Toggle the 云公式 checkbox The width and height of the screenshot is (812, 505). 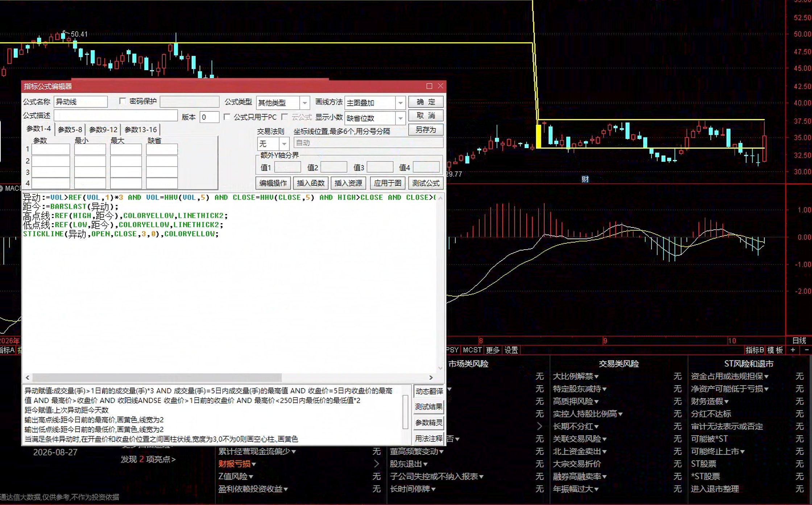pos(285,117)
